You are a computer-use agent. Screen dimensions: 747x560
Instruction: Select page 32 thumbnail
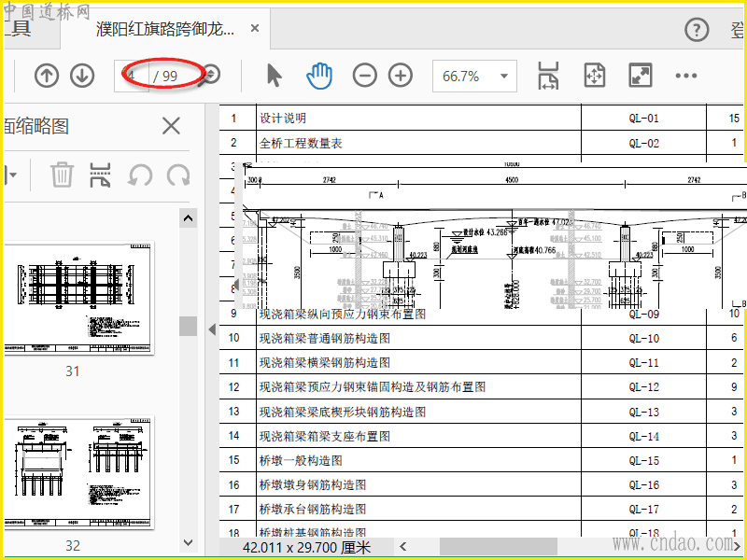coord(78,472)
